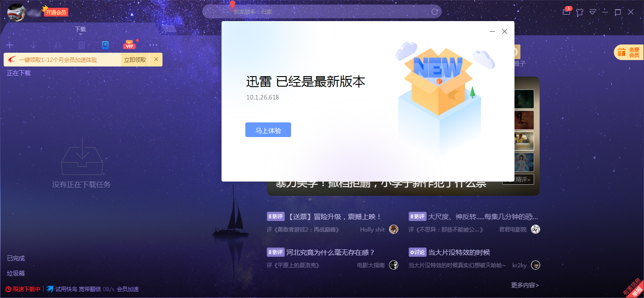This screenshot has height=298, width=644.
Task: Open messages via the envelope icon showing 5
Action: (x=566, y=11)
